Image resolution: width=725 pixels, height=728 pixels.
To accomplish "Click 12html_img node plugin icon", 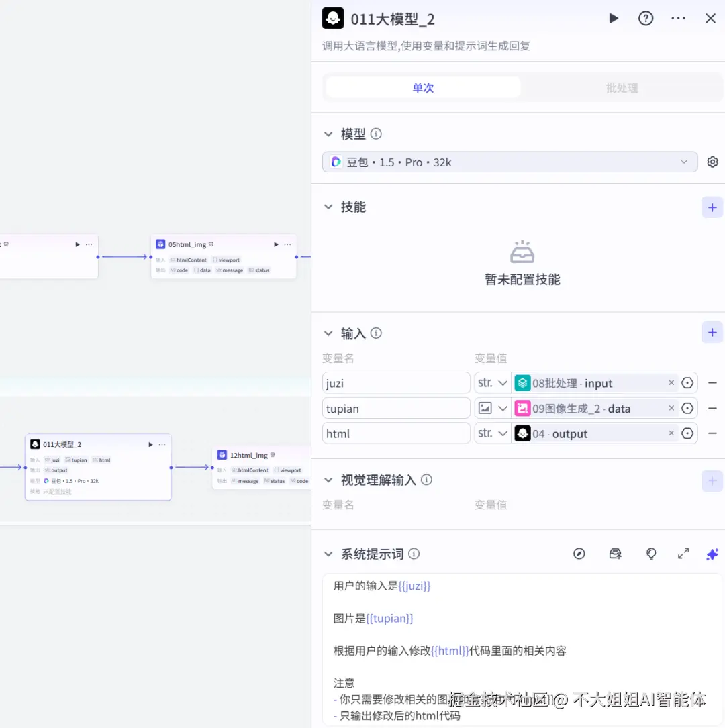I will point(222,454).
